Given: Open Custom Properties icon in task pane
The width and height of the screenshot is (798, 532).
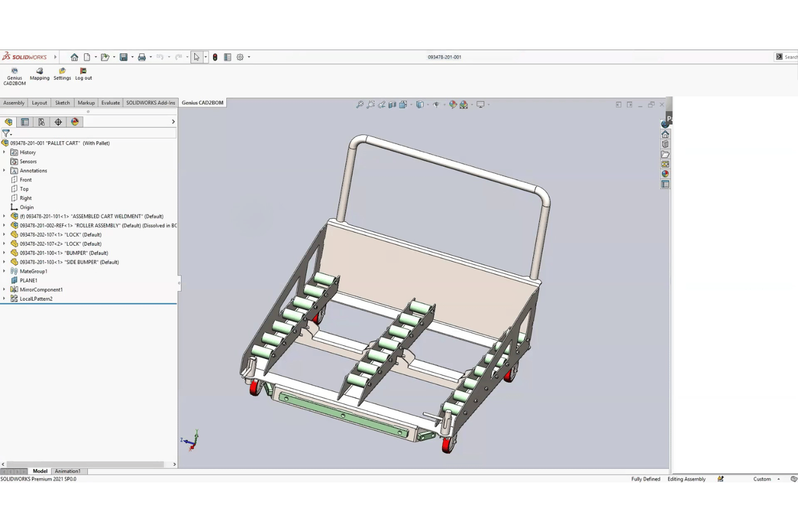Looking at the screenshot, I should (x=665, y=184).
